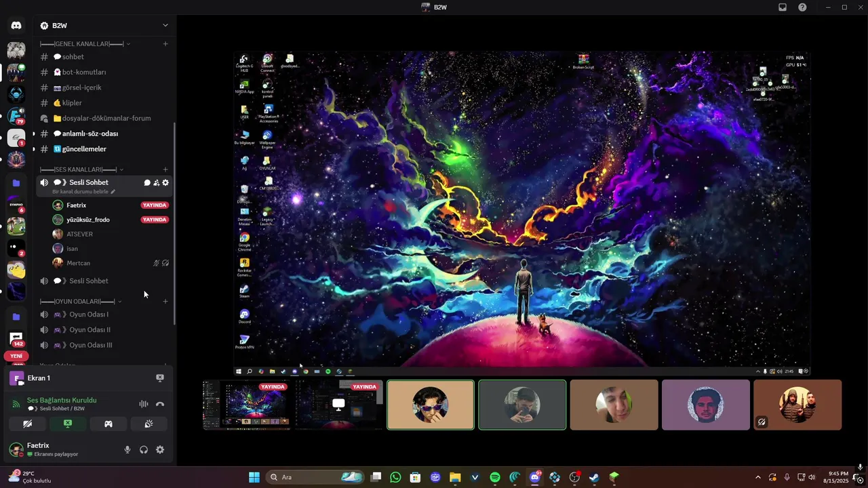868x488 pixels.
Task: Open Windows Start menu
Action: [x=254, y=477]
